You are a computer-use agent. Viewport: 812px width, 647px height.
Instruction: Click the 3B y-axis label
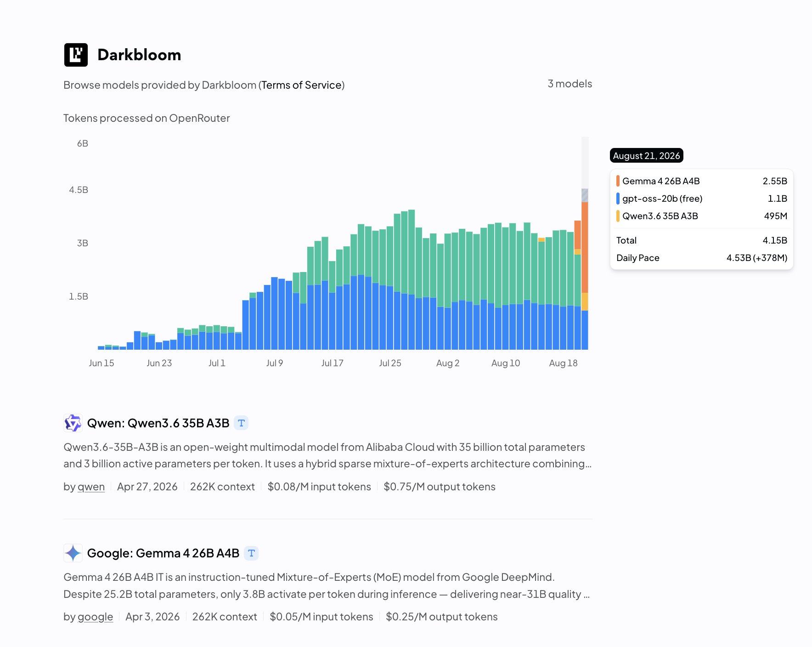point(83,243)
